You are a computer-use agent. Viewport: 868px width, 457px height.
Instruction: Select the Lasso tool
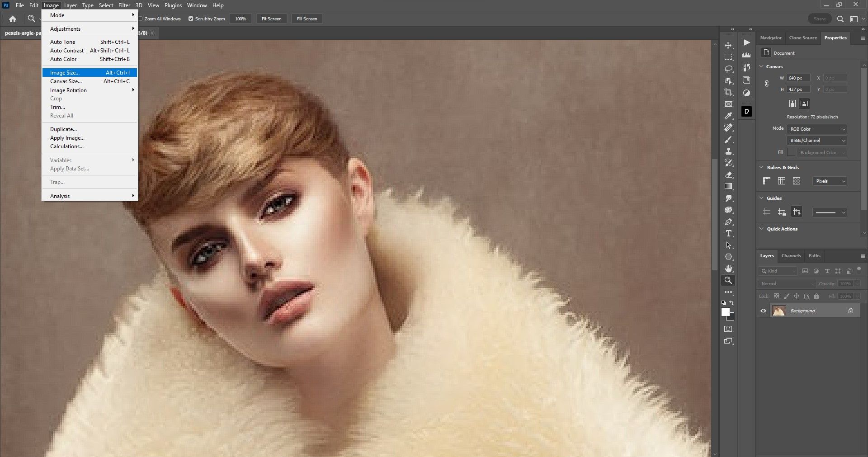[x=728, y=69]
